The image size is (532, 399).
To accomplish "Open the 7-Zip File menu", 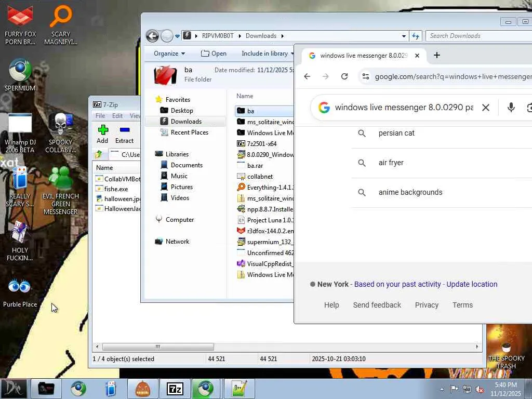I will coord(100,116).
